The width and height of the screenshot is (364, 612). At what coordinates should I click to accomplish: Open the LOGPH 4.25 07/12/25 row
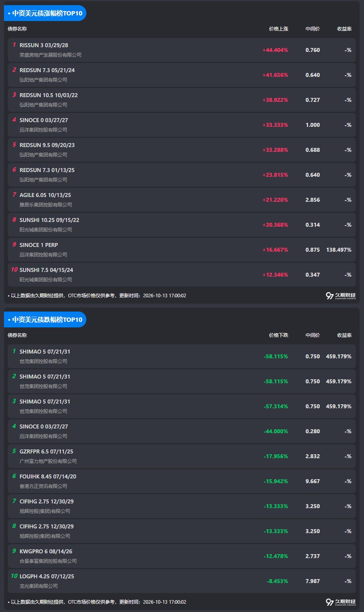(x=182, y=581)
